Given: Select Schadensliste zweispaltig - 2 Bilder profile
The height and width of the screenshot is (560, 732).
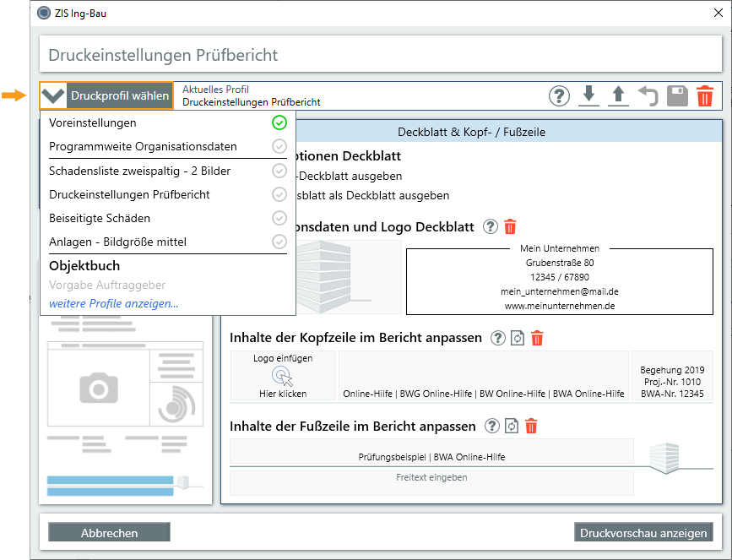Looking at the screenshot, I should pos(140,171).
